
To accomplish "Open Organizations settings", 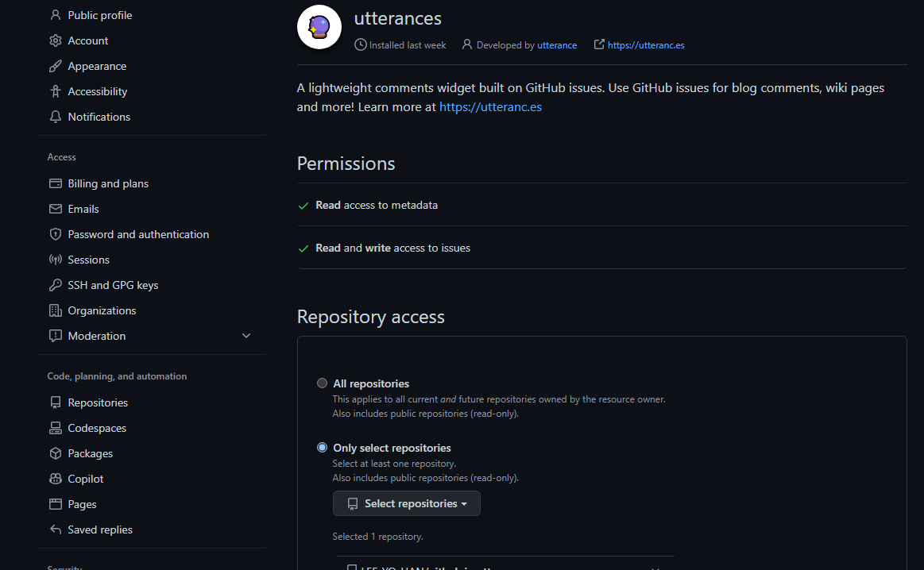I will click(x=102, y=310).
